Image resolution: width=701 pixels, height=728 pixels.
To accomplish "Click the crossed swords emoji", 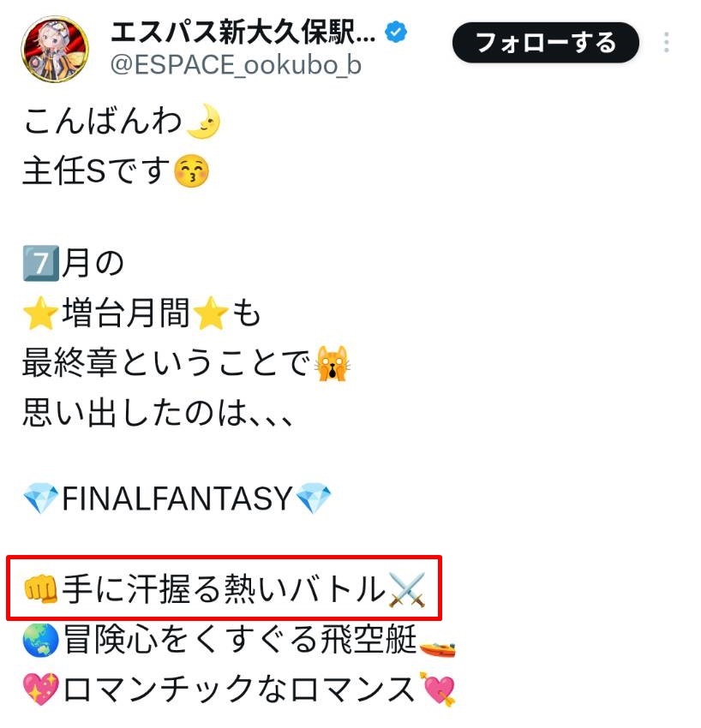I will click(x=407, y=589).
